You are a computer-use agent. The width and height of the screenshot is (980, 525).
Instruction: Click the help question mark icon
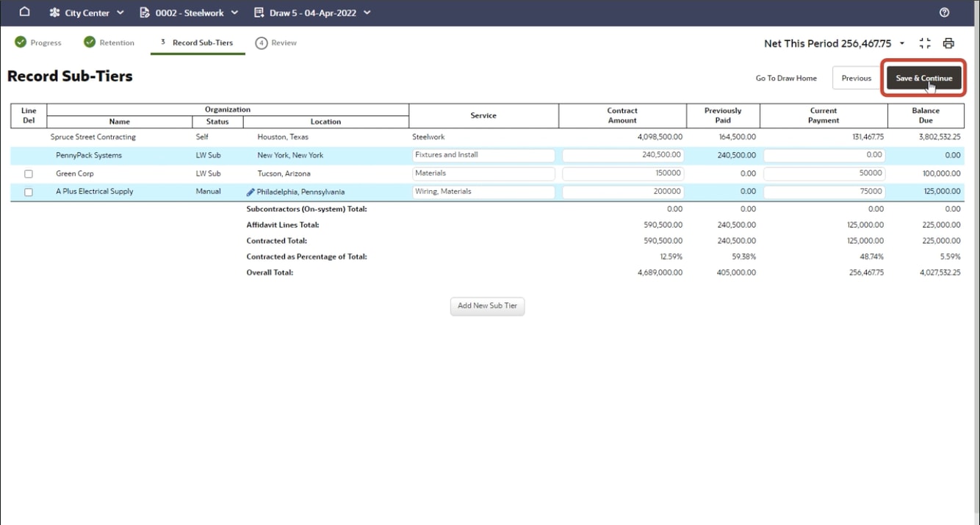[945, 12]
